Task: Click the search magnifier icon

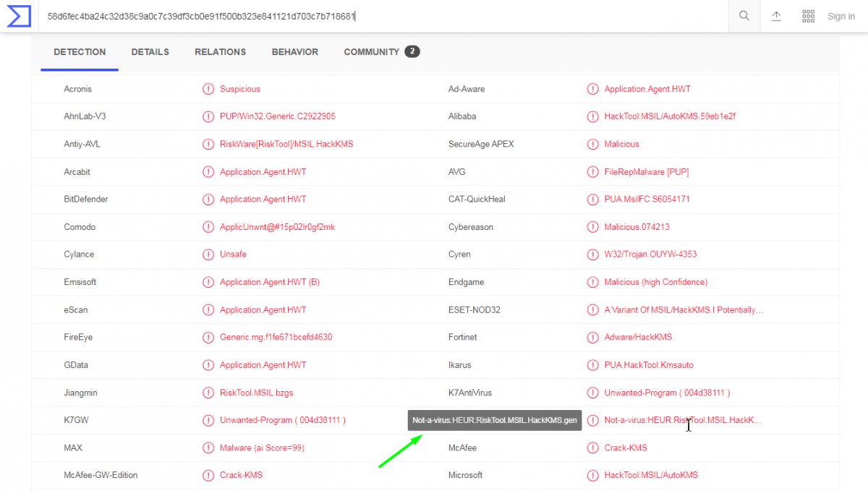Action: pos(744,16)
